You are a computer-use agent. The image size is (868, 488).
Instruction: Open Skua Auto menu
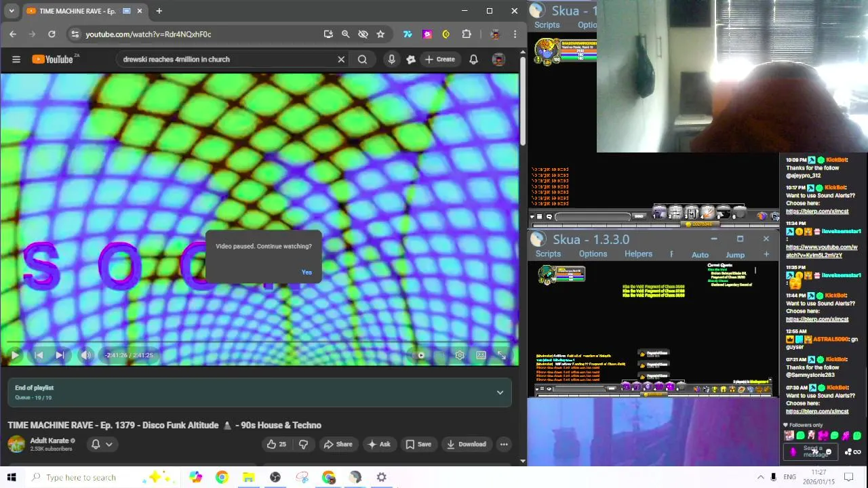[x=700, y=255]
